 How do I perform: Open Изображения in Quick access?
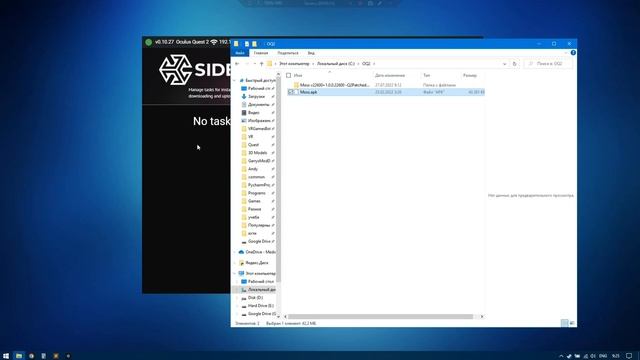[259, 121]
